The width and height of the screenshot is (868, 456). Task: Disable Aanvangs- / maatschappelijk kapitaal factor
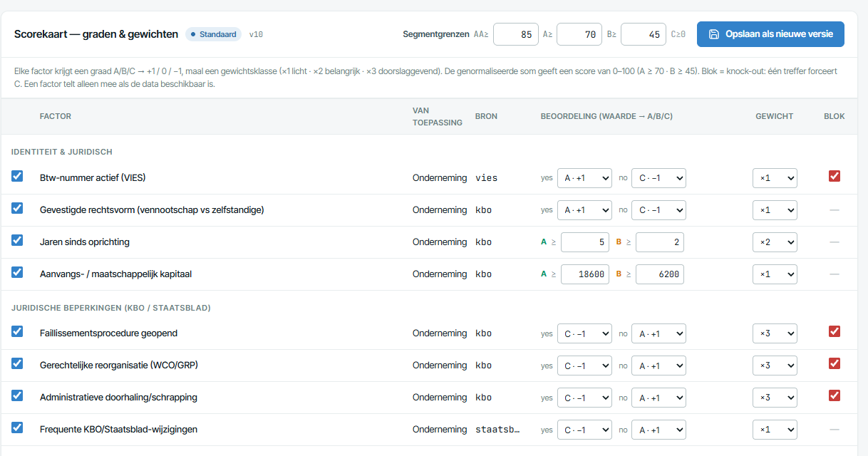[17, 272]
